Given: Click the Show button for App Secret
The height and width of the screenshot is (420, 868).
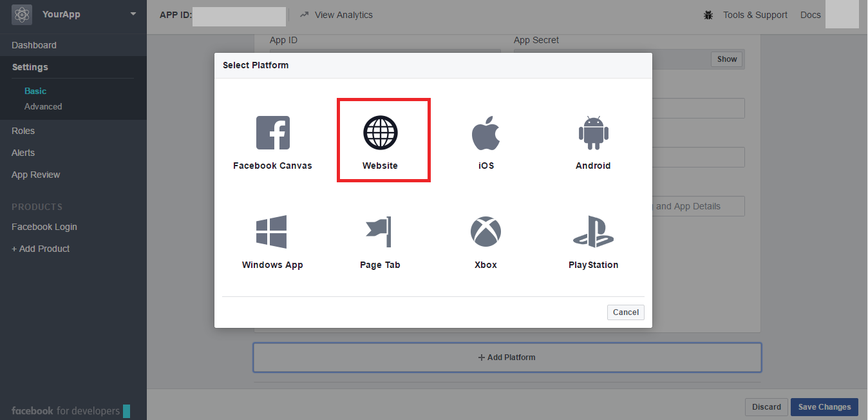Looking at the screenshot, I should (727, 59).
